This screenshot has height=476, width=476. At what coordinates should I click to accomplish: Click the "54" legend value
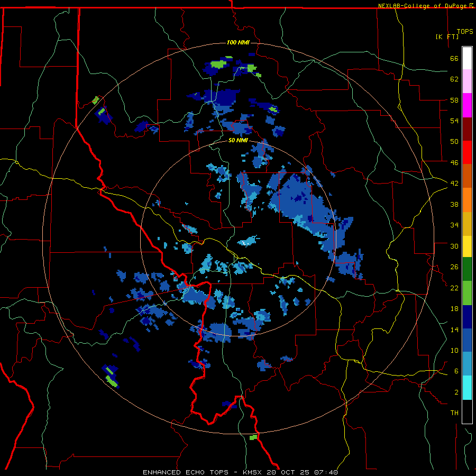point(454,121)
